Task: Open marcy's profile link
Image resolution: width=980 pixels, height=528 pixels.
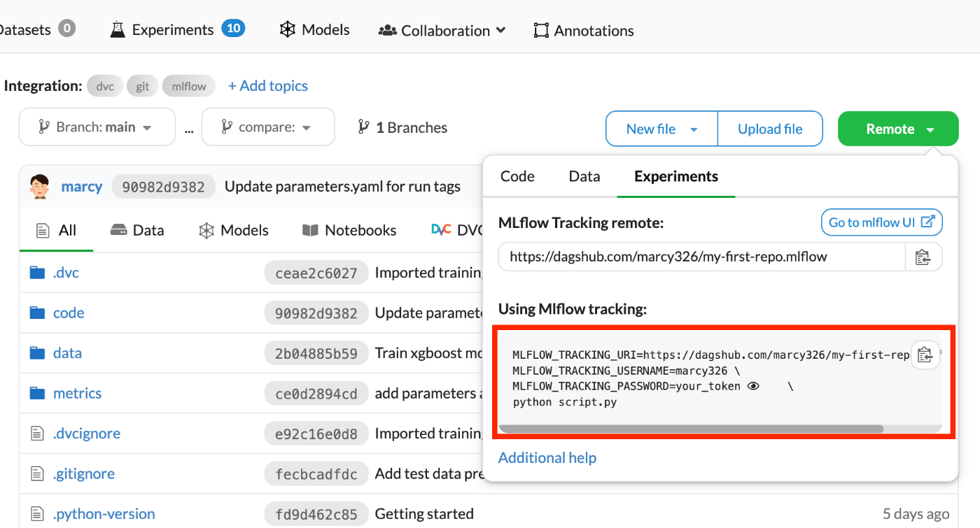Action: pos(82,186)
